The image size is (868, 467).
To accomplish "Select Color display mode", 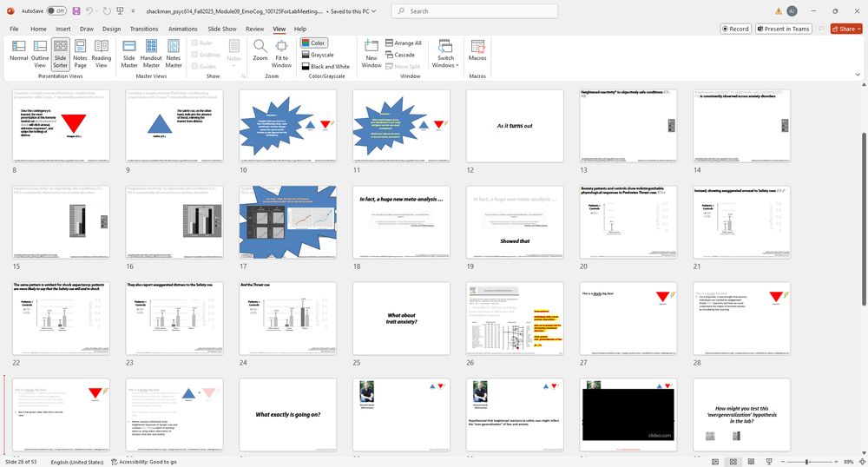I will click(x=314, y=43).
